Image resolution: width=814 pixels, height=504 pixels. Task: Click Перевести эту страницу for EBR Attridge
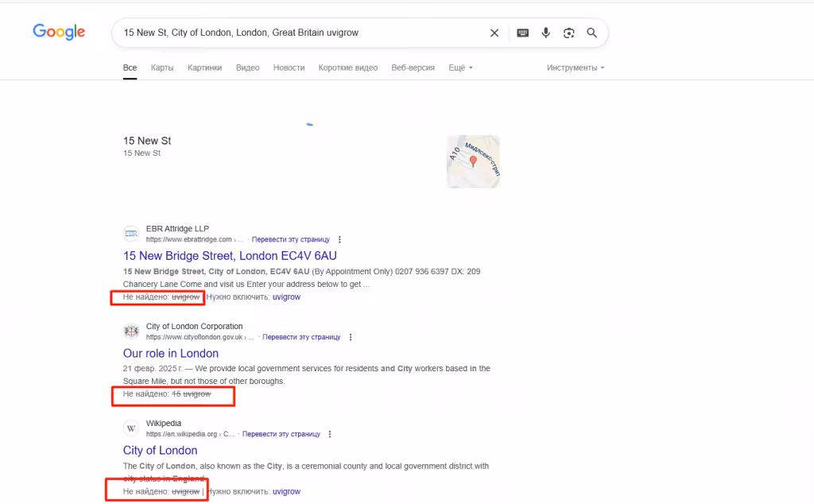coord(291,239)
